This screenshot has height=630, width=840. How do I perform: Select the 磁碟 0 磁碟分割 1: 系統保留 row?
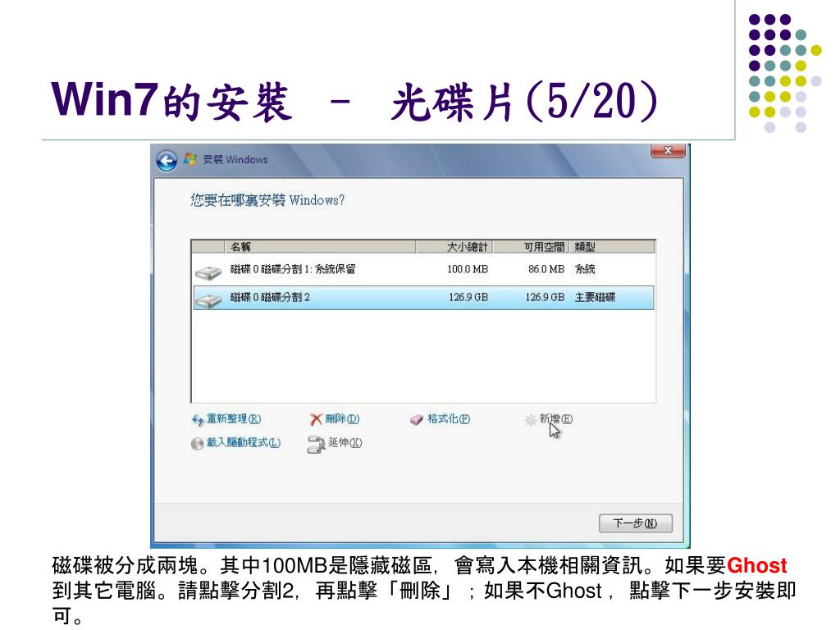[x=423, y=269]
